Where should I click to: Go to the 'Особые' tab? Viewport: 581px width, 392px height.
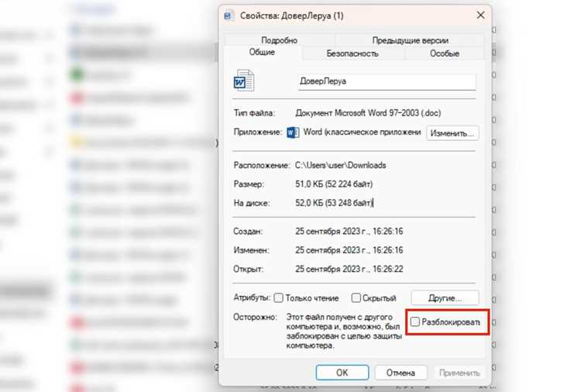445,53
